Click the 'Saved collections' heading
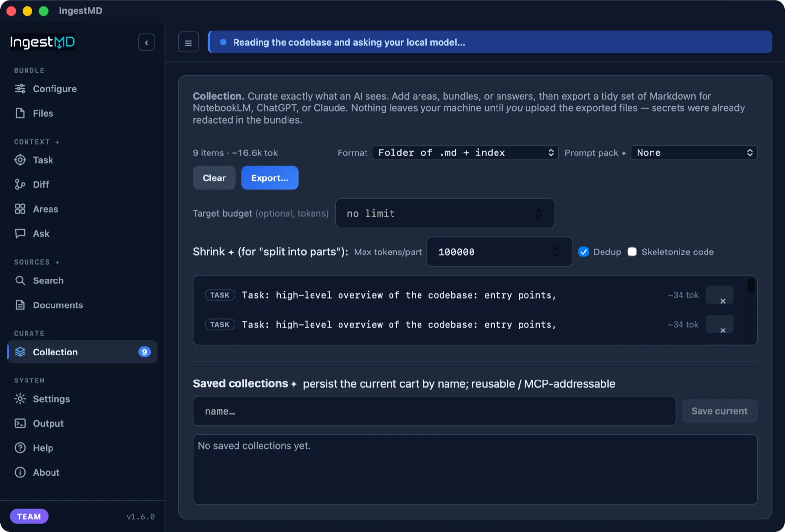The image size is (785, 532). [240, 383]
